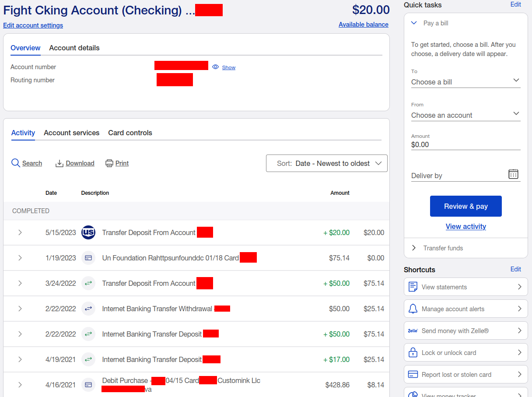Click the Review & pay button

(465, 206)
